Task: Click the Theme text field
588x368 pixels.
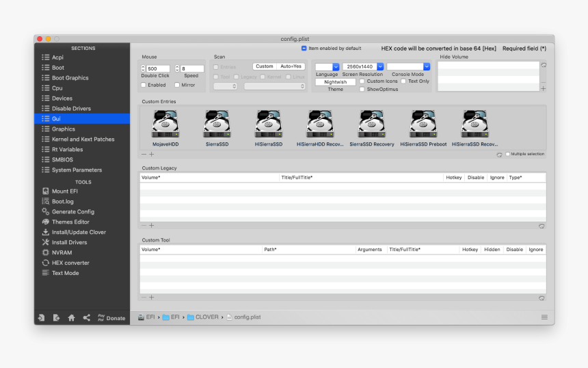Action: click(335, 82)
